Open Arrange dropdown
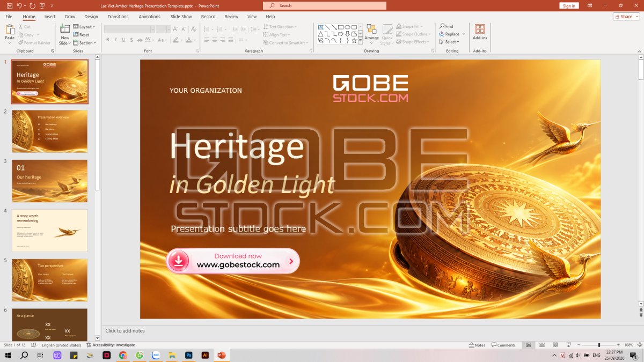 pyautogui.click(x=371, y=34)
